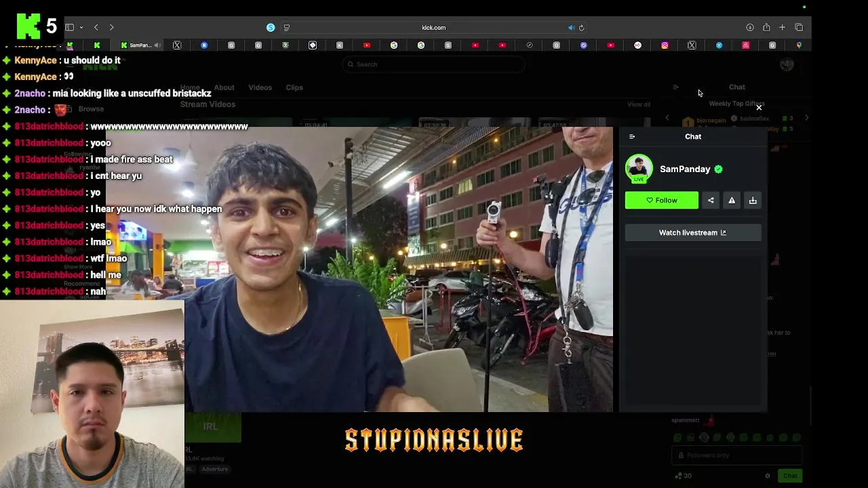This screenshot has height=488, width=868.
Task: Click the SamPanday channel name
Action: click(685, 169)
